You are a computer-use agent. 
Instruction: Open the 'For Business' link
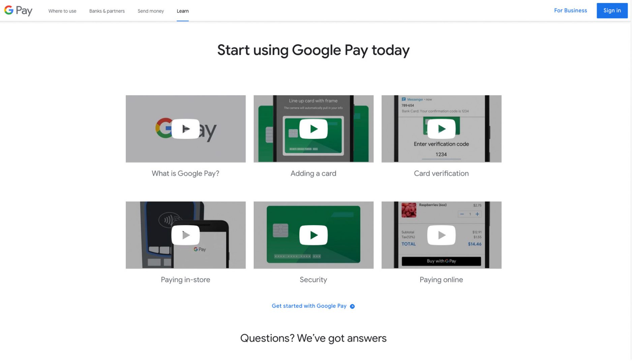coord(570,10)
